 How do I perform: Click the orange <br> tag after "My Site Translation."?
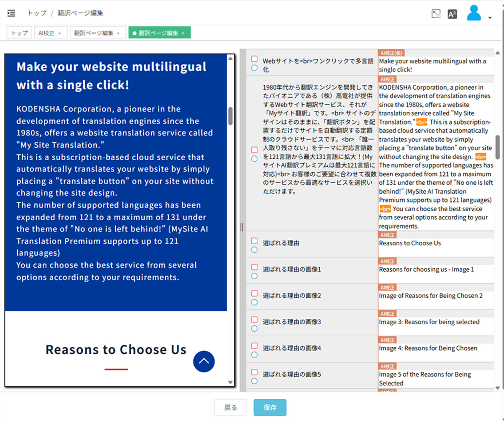click(x=421, y=122)
